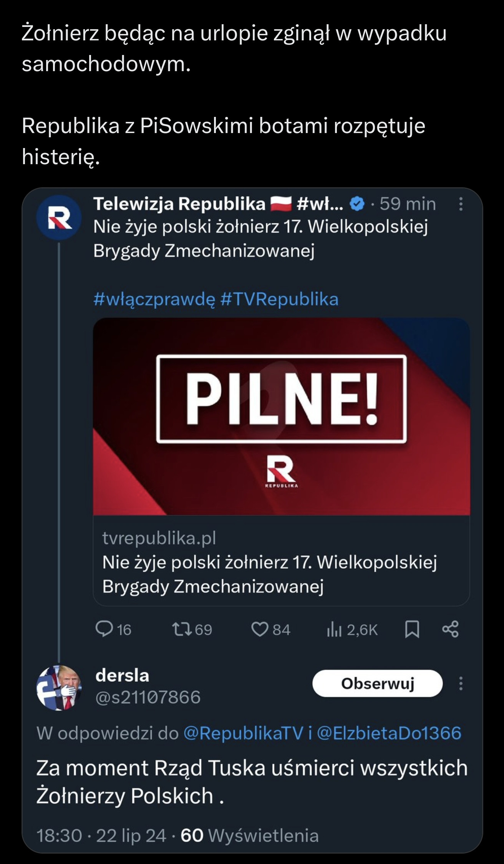504x864 pixels.
Task: Open the #włączprawdę hashtag
Action: 154,299
